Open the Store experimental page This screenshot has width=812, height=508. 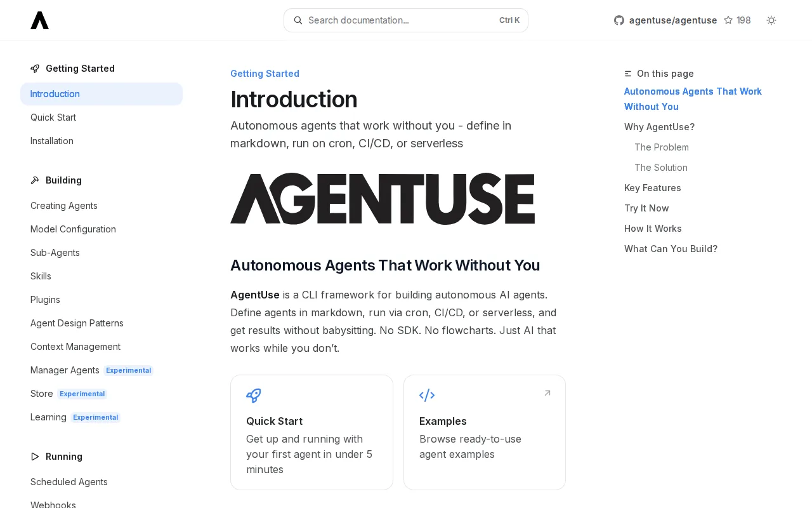point(101,394)
